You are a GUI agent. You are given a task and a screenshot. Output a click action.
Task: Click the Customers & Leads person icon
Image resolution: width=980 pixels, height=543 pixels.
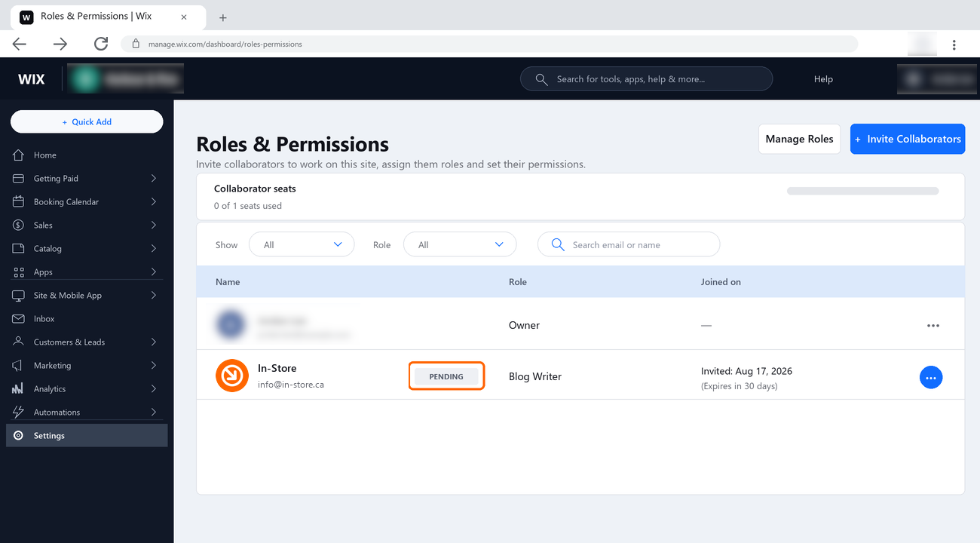(x=19, y=342)
